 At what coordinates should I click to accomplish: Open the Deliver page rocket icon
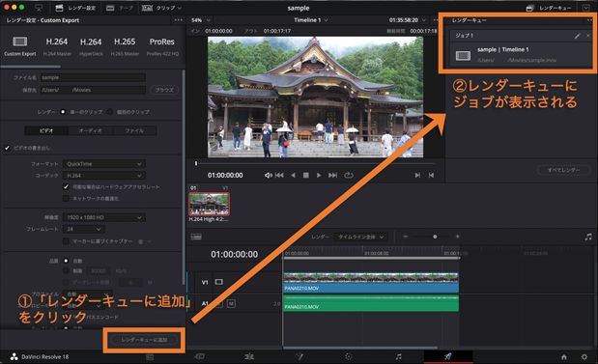coord(448,356)
